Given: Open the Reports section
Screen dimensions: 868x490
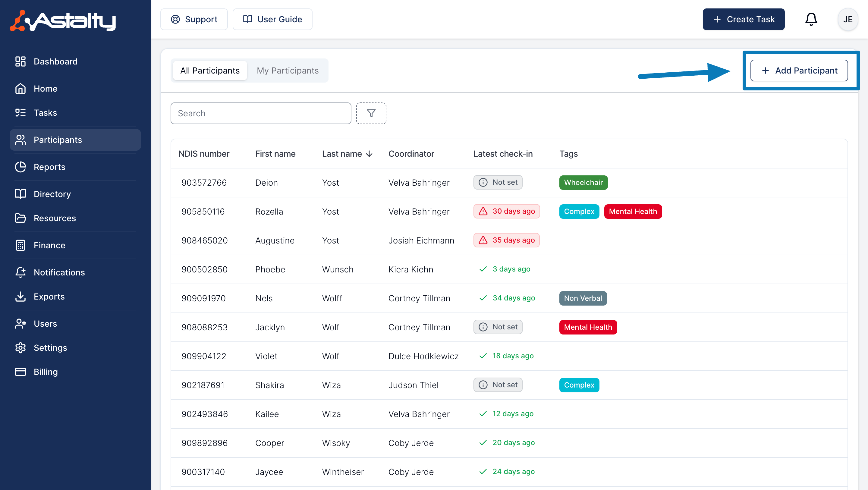Looking at the screenshot, I should pyautogui.click(x=75, y=167).
